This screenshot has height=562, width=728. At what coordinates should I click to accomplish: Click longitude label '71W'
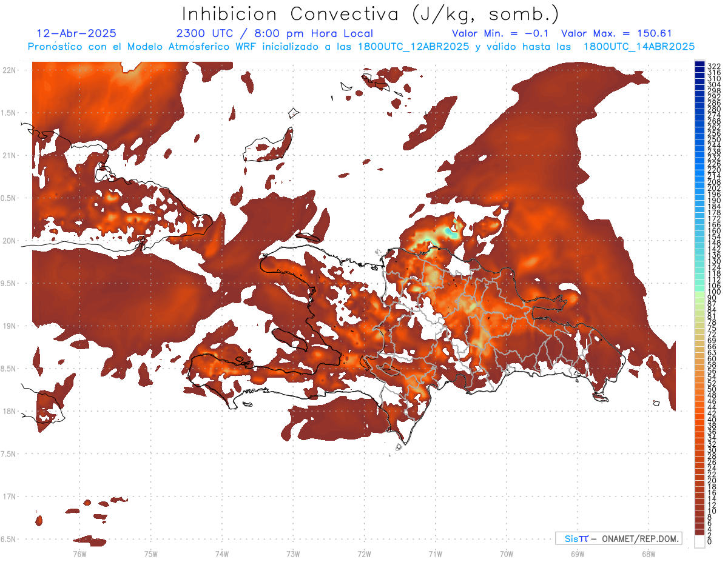[436, 554]
